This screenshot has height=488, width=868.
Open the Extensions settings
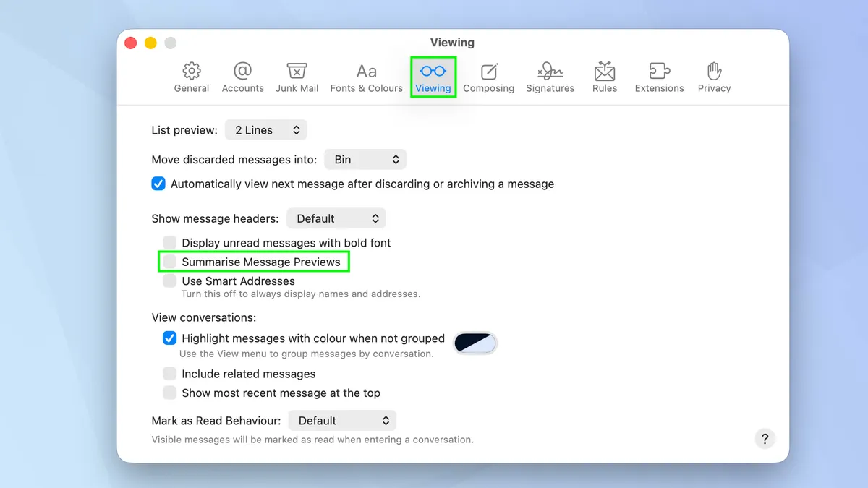coord(659,76)
